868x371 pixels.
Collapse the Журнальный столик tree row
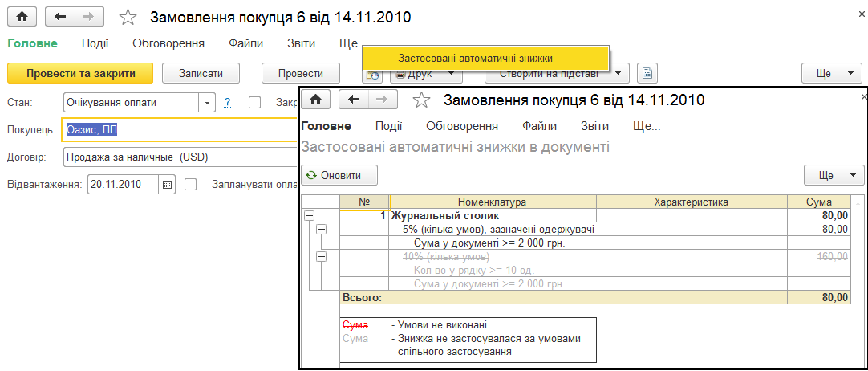click(310, 217)
